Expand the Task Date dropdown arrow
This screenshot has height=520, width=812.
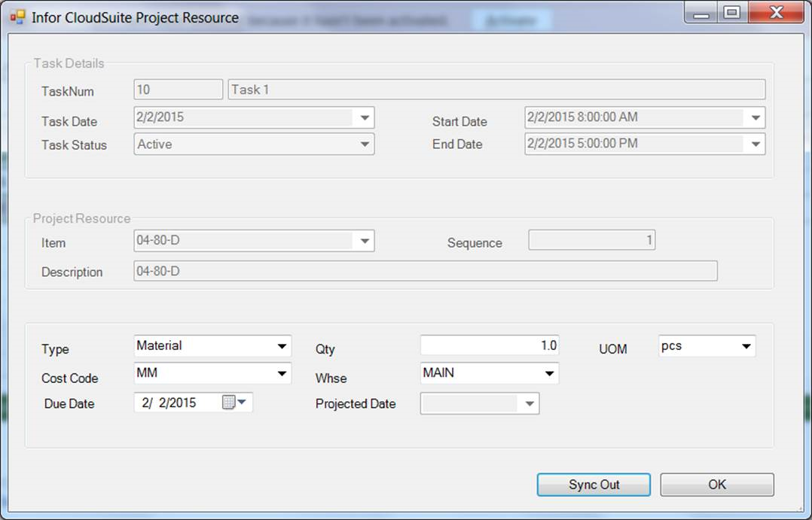click(365, 118)
